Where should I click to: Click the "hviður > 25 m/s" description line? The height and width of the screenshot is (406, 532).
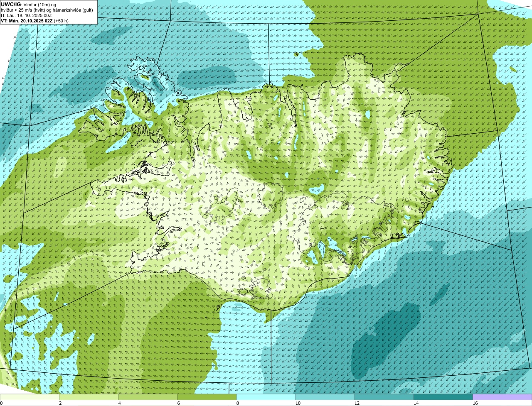coord(47,10)
